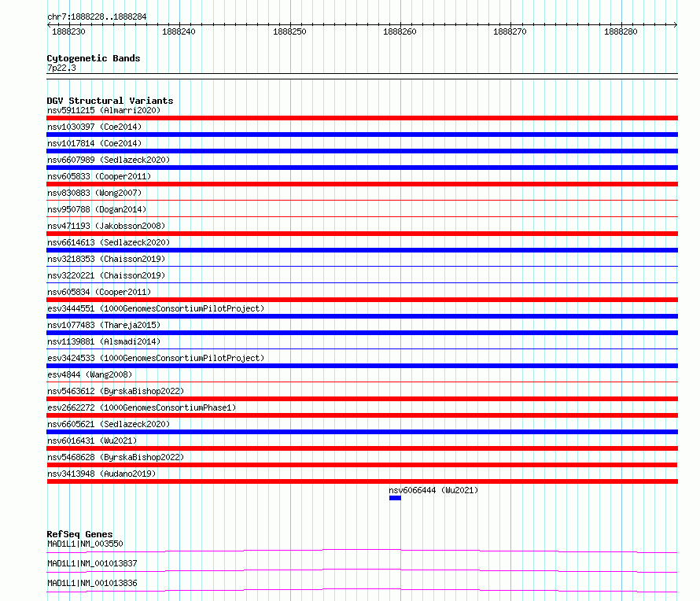Click the magenta MAD1L1 NM_003550 transcript line
This screenshot has width=700, height=601.
[x=362, y=550]
